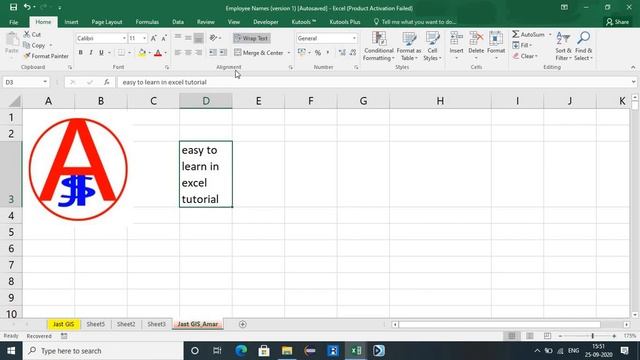The width and height of the screenshot is (640, 360).
Task: Switch to the Page Layout ribbon tab
Action: tap(107, 22)
